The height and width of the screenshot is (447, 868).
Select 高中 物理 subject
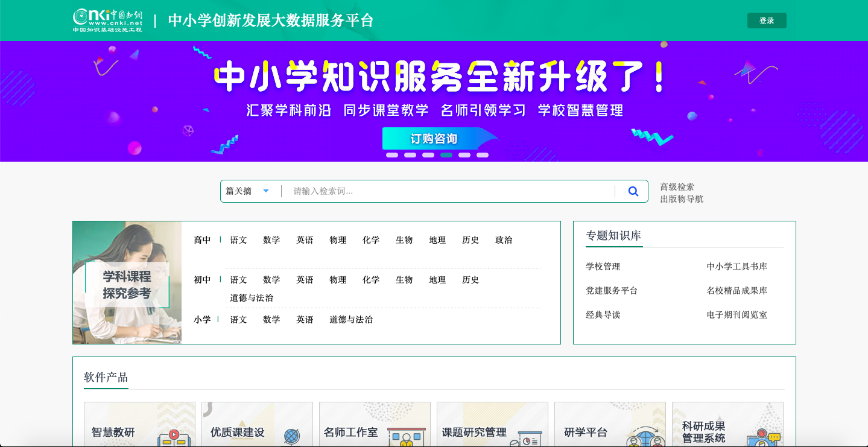pyautogui.click(x=338, y=240)
